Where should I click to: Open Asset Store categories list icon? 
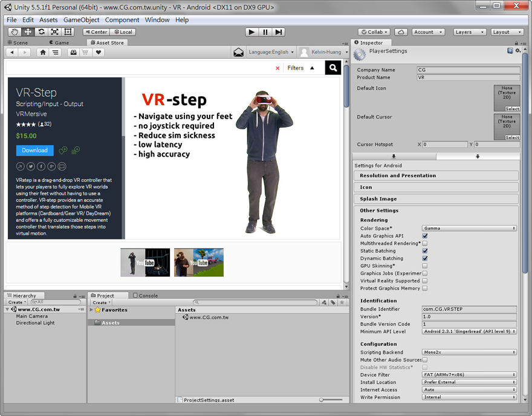coord(55,52)
